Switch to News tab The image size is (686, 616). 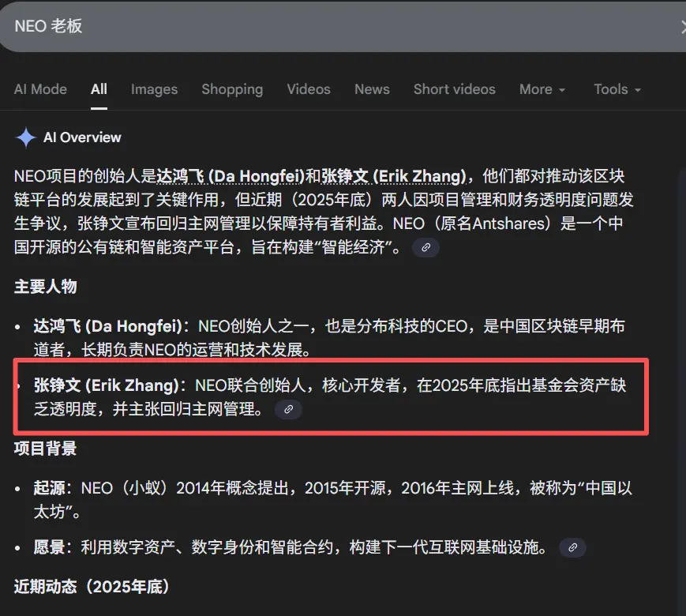pyautogui.click(x=372, y=89)
